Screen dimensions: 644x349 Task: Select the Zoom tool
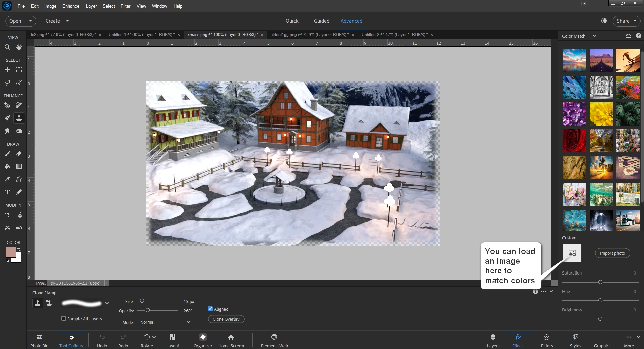(7, 47)
